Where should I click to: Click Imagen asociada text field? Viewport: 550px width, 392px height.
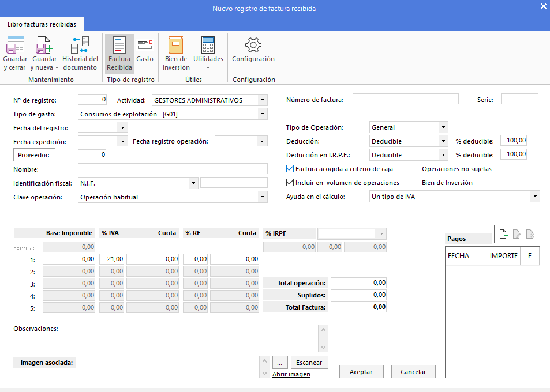169,367
